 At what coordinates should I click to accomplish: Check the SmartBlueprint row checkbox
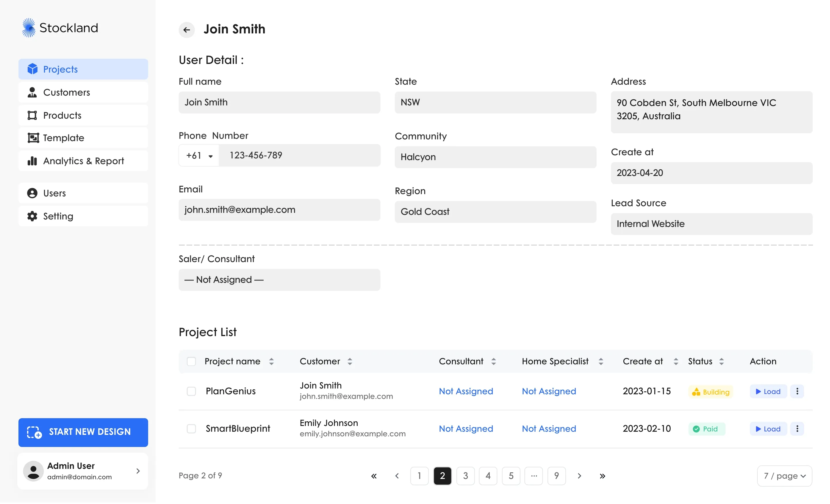pyautogui.click(x=191, y=429)
